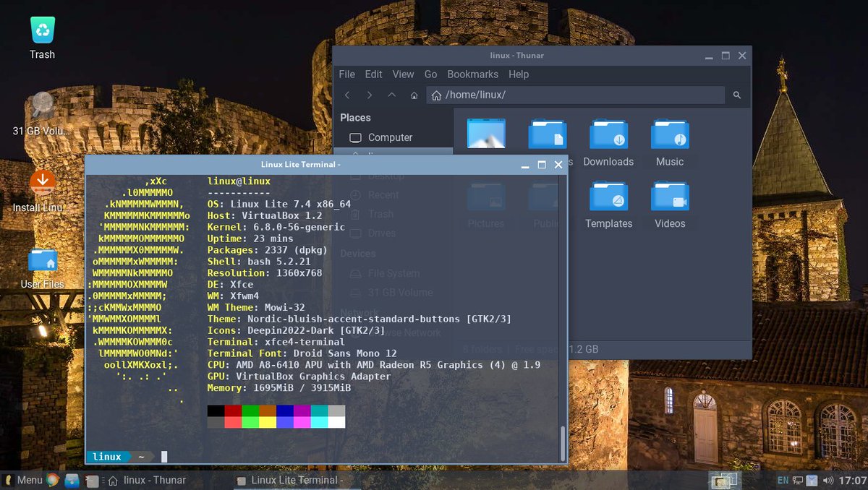Click the search icon in Thunar

coord(737,95)
